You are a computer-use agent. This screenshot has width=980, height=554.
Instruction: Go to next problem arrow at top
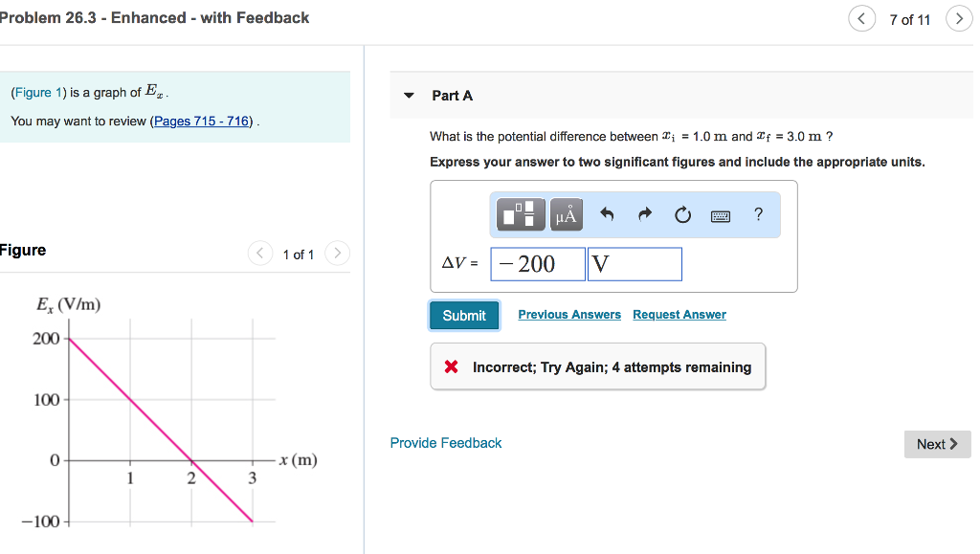[958, 19]
